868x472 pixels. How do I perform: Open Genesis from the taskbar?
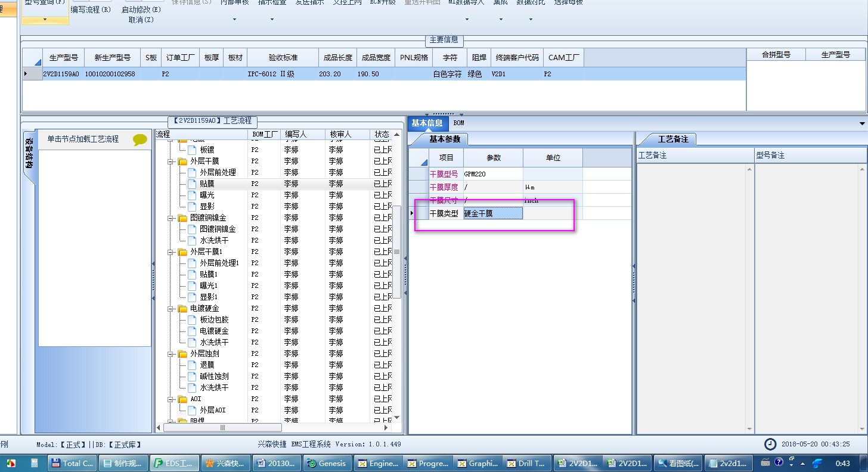(x=327, y=463)
